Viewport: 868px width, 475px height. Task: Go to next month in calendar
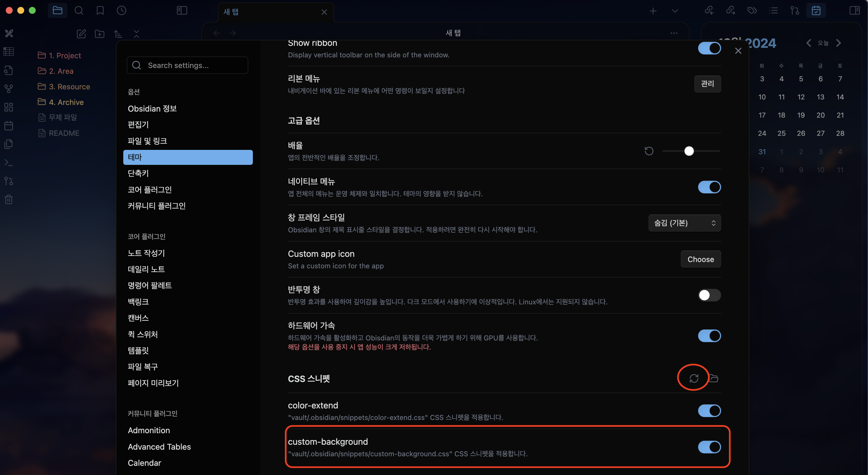coord(839,43)
